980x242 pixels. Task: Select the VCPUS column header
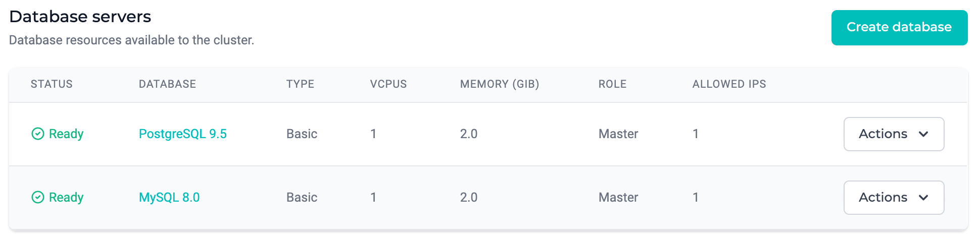coord(388,84)
